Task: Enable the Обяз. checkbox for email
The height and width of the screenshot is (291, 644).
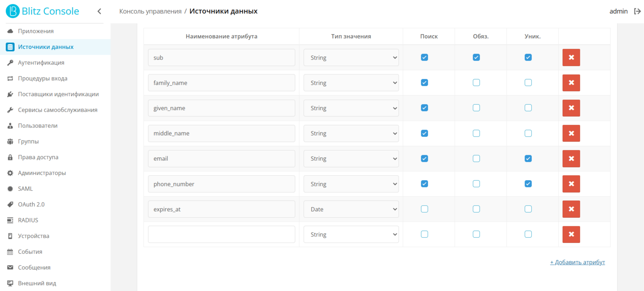Action: pos(476,159)
